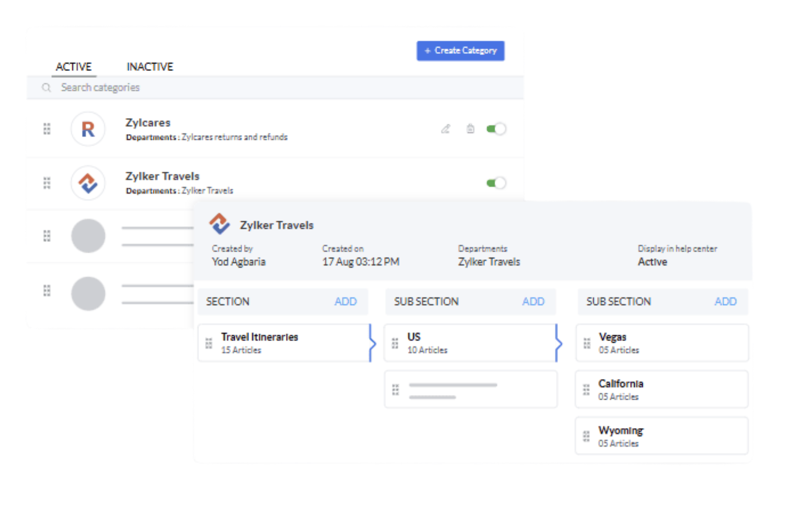Click ADD in the last SUB SECTION column
Screen dimensions: 812x514
725,301
